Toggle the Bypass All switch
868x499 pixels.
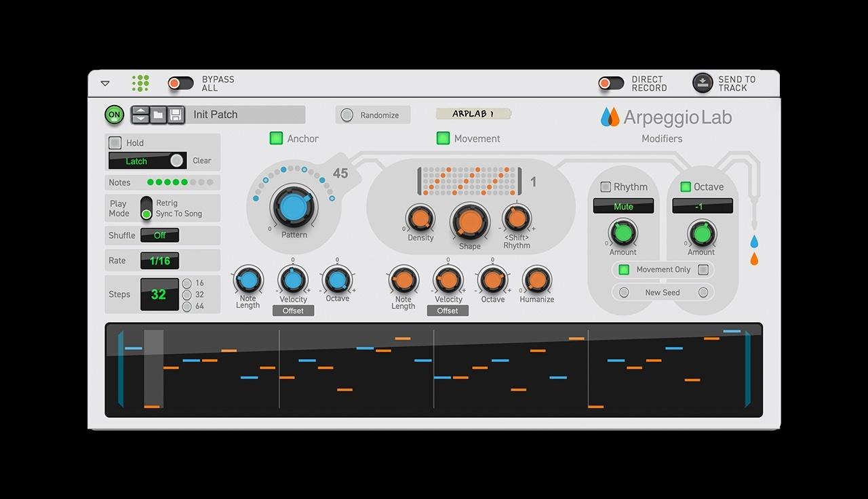coord(180,83)
